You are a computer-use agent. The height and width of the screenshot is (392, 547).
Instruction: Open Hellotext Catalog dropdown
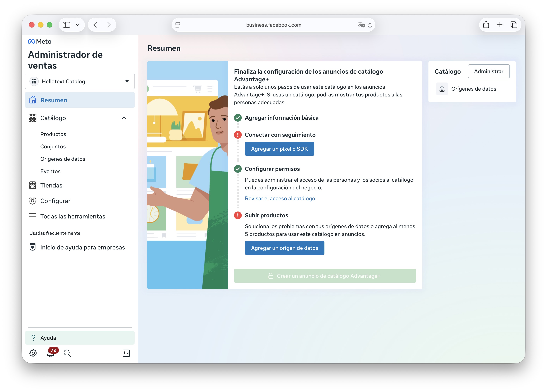coord(80,82)
